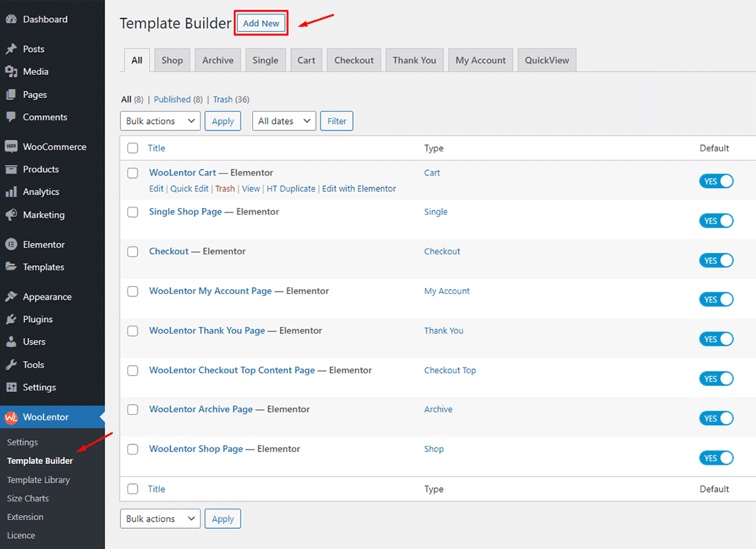Open the Templates menu in the sidebar
Screen dimensions: 756x549
45,267
